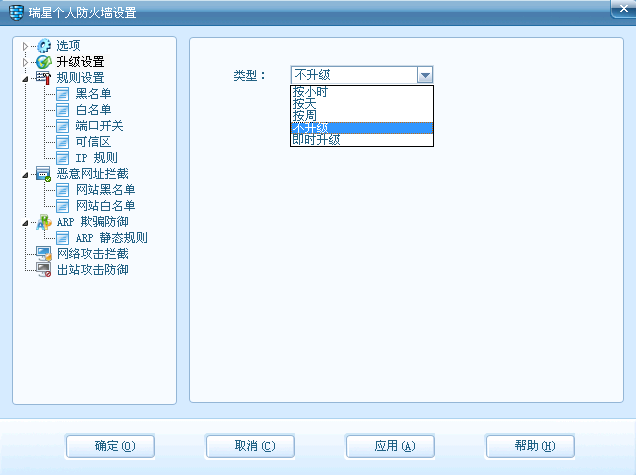Click the monitor icon beside 网络攻击拦截
Screen dimensions: 636x475
pyautogui.click(x=44, y=254)
